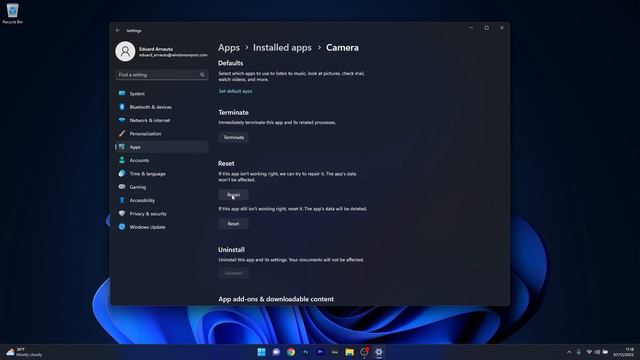Screen dimensions: 640x360
Task: Click the Wi-Fi network tray icon
Action: point(589,352)
